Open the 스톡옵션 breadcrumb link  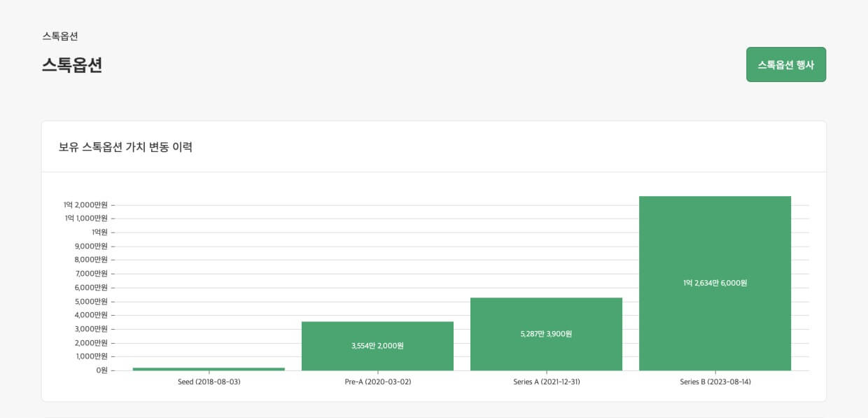[x=60, y=36]
